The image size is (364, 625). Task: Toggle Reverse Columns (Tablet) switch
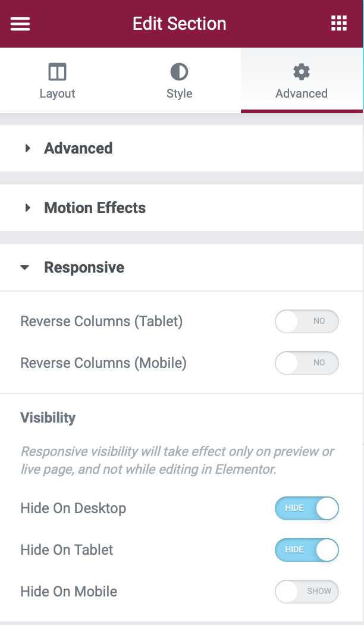[x=306, y=321]
